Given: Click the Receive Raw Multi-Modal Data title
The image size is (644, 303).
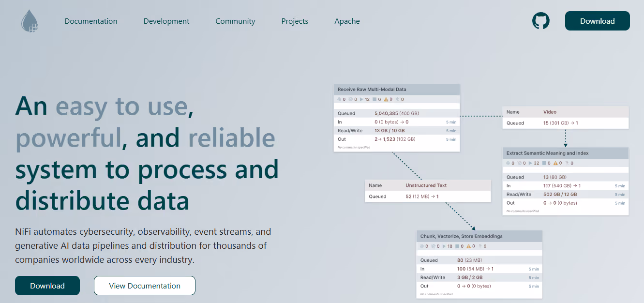Looking at the screenshot, I should coord(372,90).
